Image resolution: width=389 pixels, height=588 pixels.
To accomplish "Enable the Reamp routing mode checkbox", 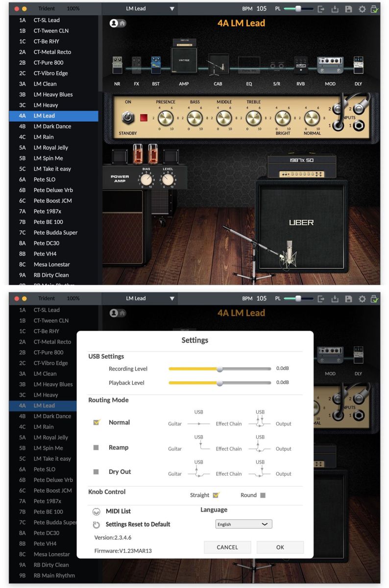I will 97,447.
